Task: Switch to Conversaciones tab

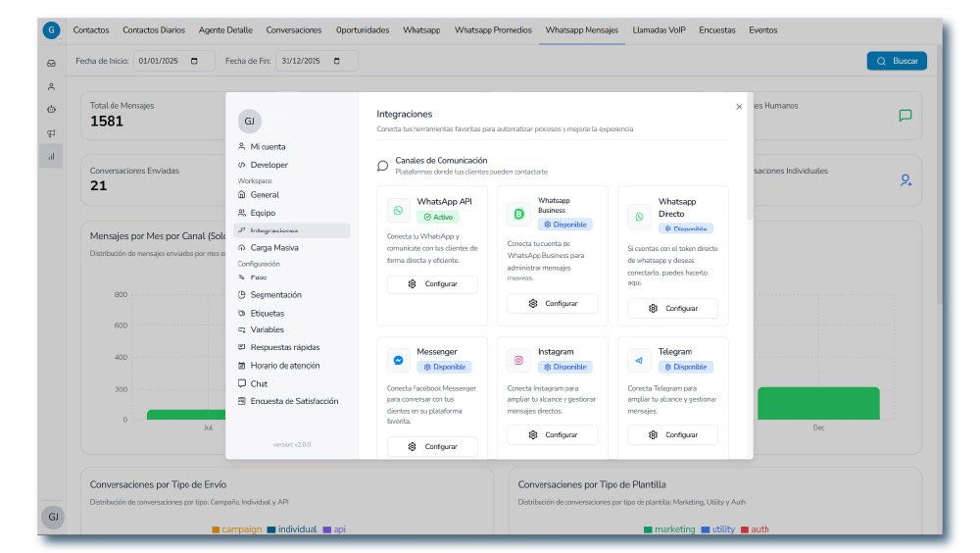Action: pyautogui.click(x=294, y=30)
